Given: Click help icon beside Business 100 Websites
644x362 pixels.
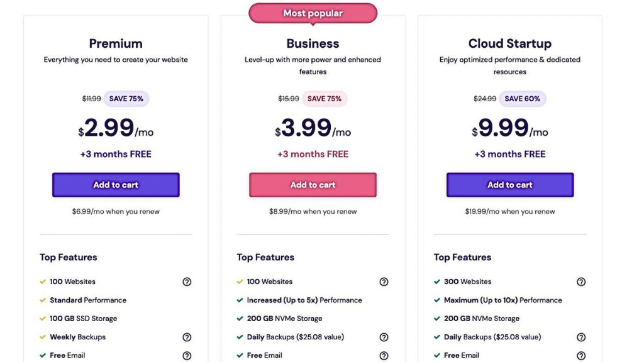Looking at the screenshot, I should pos(384,282).
